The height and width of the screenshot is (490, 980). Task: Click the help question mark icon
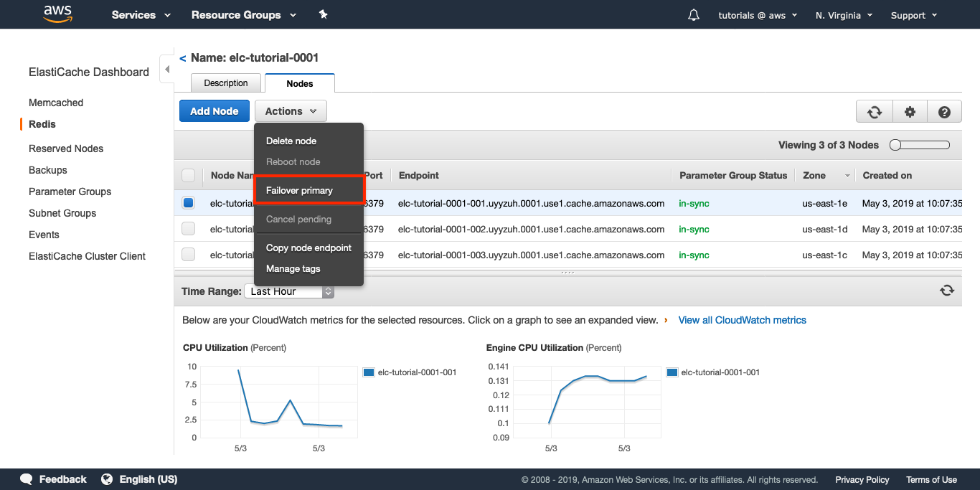coord(944,112)
